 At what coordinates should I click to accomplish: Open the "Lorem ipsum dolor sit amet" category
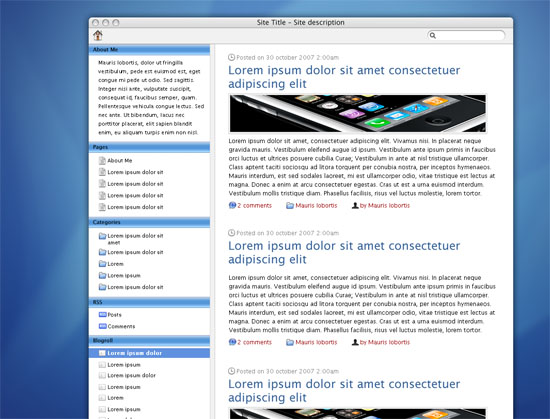[135, 239]
